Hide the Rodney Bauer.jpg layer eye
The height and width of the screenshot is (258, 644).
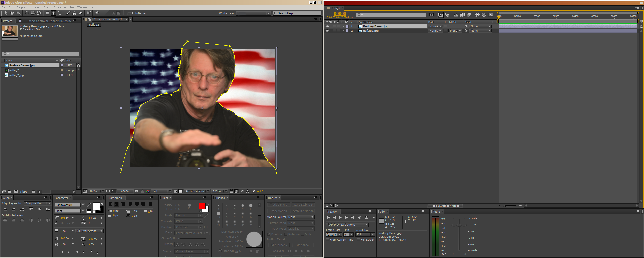327,26
